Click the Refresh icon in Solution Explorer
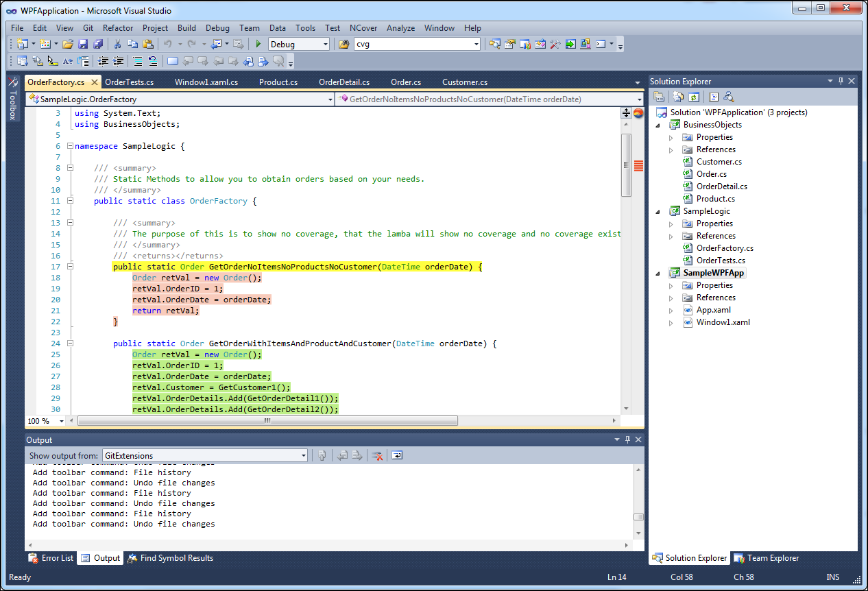The image size is (868, 591). coord(693,97)
